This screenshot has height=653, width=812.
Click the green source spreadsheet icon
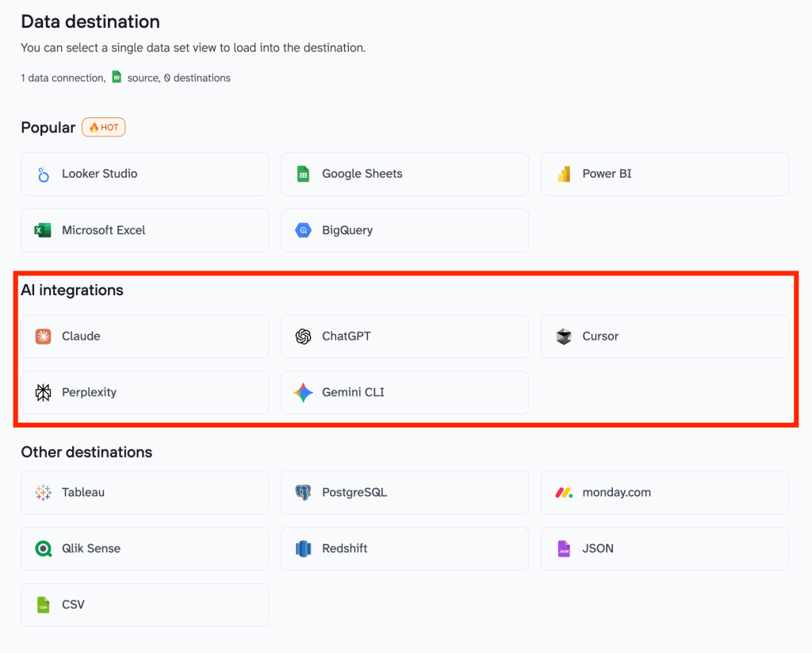coord(117,77)
